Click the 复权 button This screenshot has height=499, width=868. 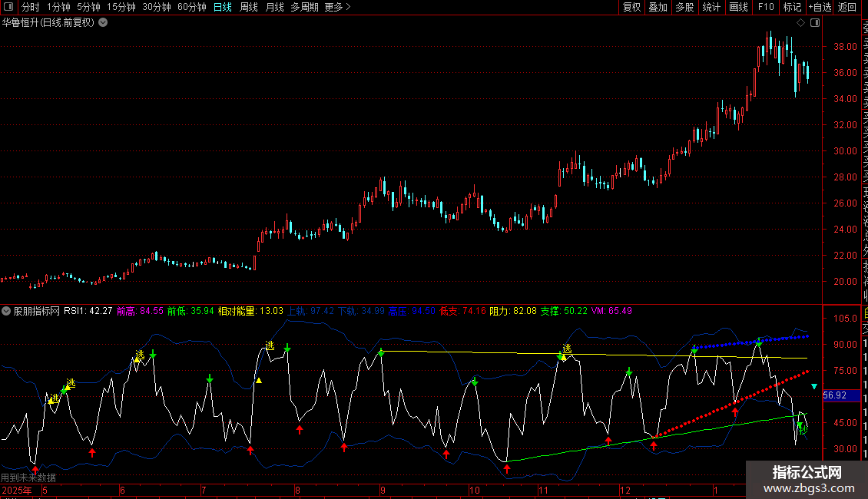(x=631, y=7)
